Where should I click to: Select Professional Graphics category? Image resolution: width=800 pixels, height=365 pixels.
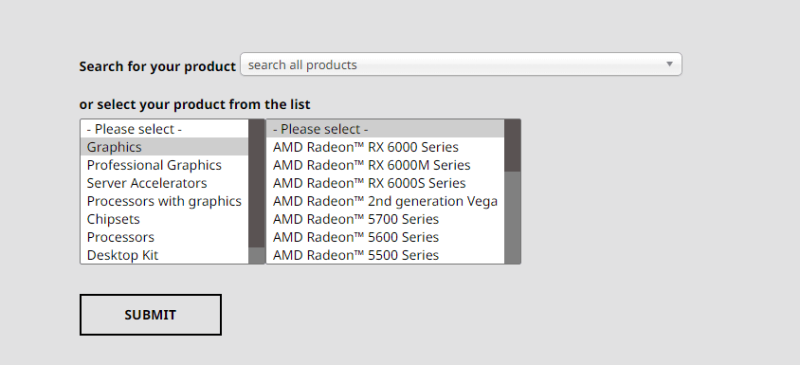(x=164, y=165)
